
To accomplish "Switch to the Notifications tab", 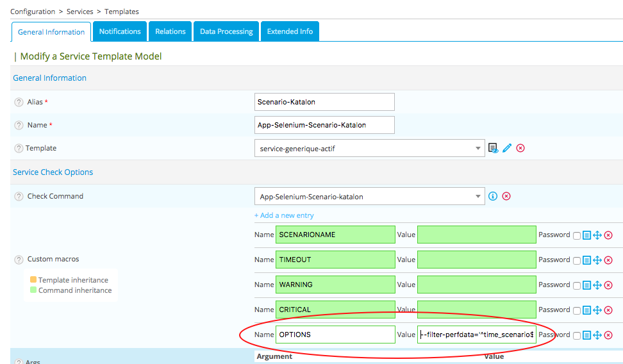I will [x=120, y=31].
